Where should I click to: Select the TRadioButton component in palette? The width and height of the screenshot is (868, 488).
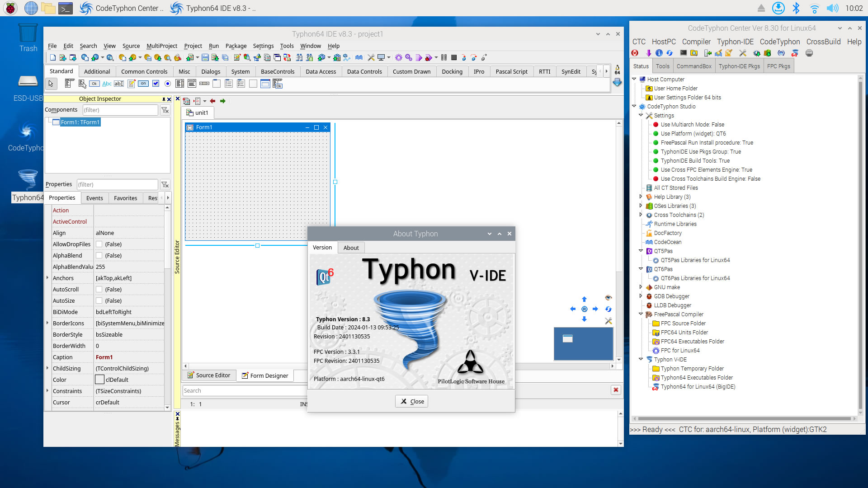[168, 84]
